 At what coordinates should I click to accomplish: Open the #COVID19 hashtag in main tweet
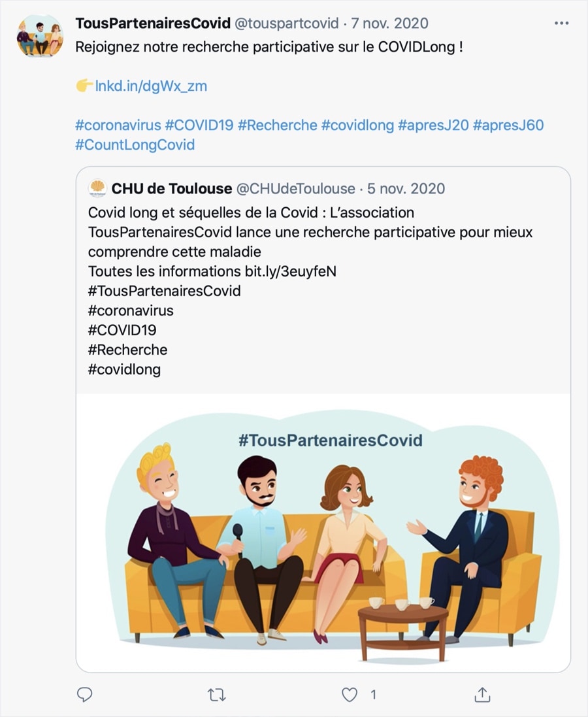tap(199, 125)
